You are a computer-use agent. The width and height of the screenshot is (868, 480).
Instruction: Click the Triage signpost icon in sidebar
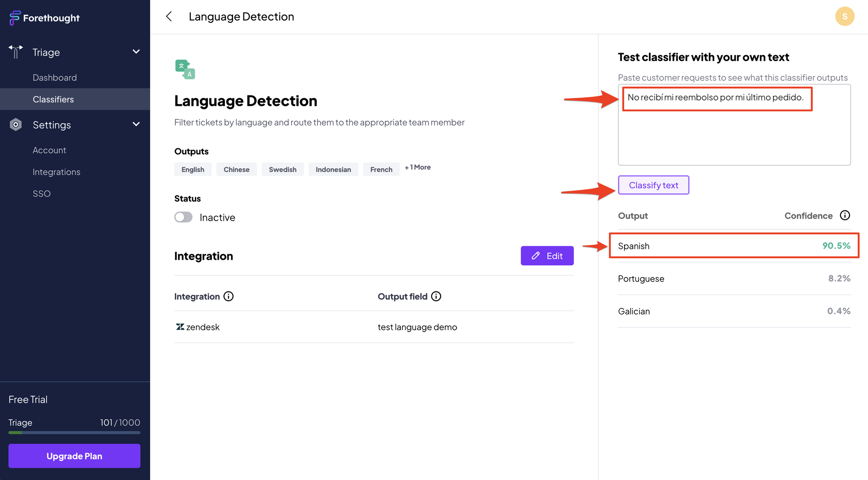(x=16, y=52)
